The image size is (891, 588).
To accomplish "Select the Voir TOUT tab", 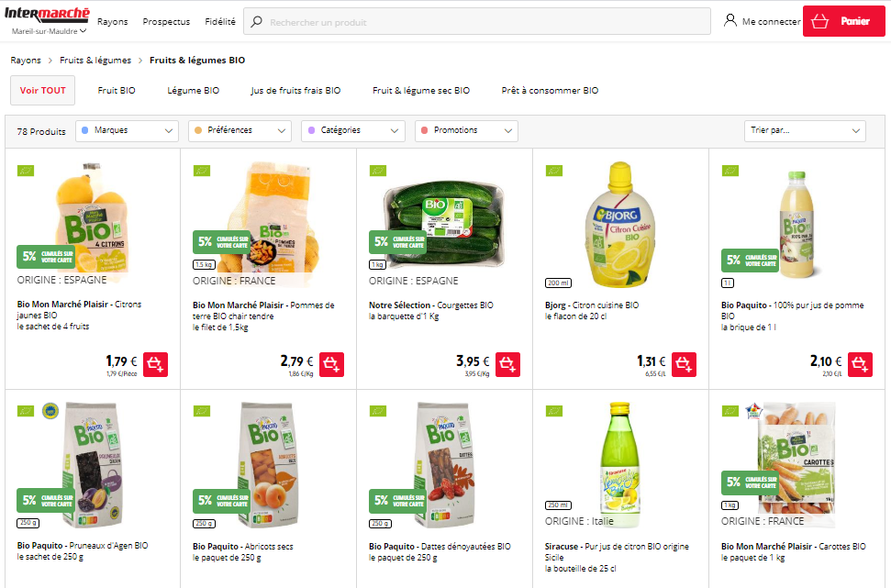I will (x=42, y=90).
